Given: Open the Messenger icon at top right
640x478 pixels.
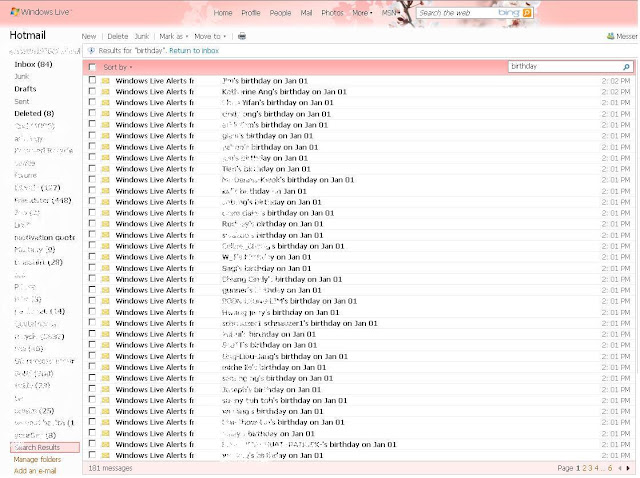Looking at the screenshot, I should tap(611, 36).
